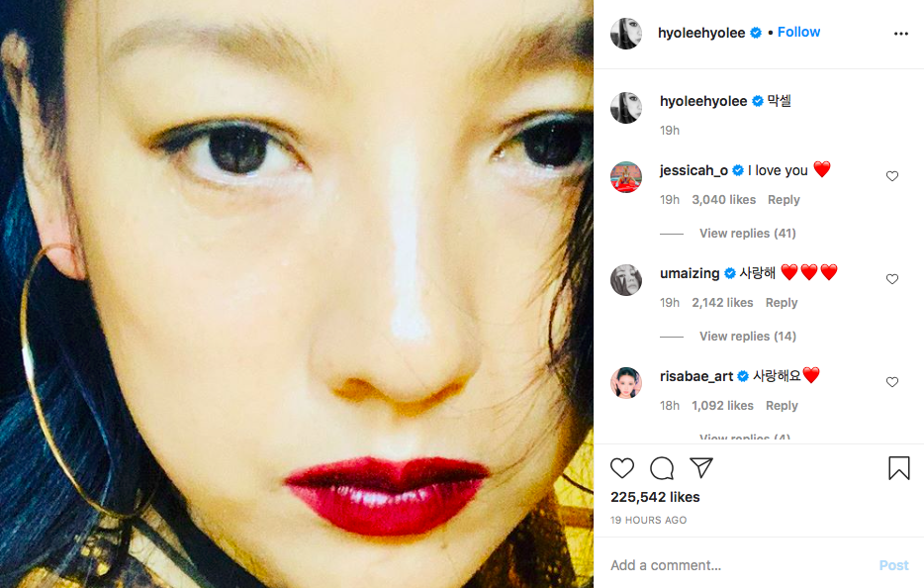The image size is (924, 588).
Task: Reply to risabae_art's comment
Action: click(782, 406)
